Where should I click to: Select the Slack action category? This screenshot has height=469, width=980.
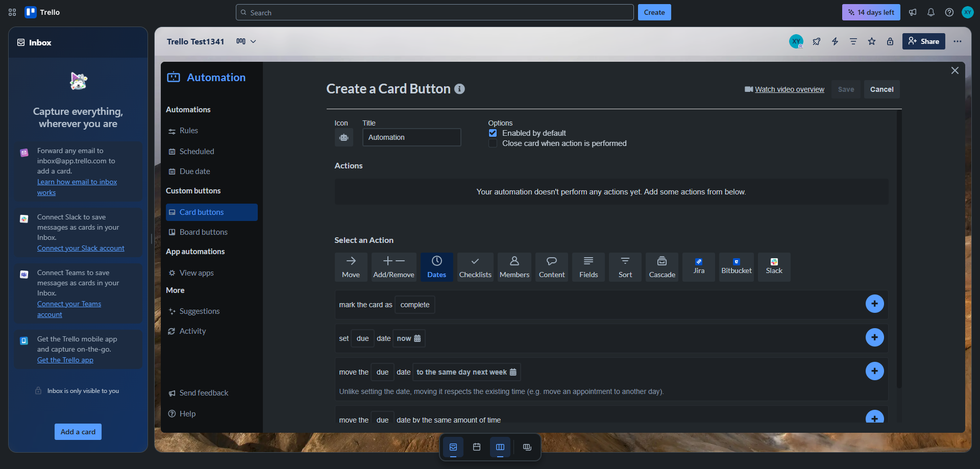774,267
